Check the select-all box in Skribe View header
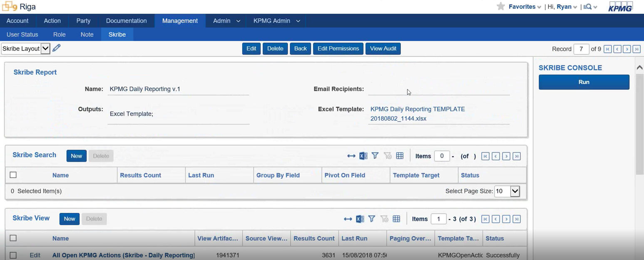The height and width of the screenshot is (260, 644). 13,238
